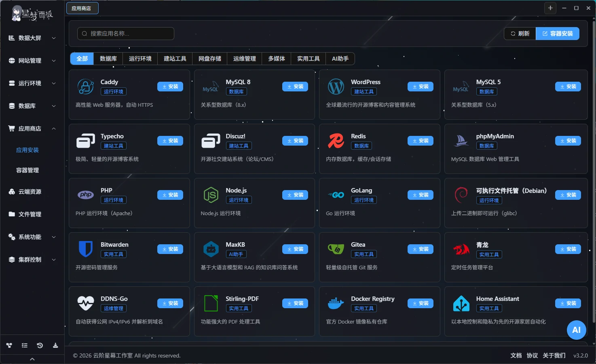Screen dimensions: 596x364
Task: Click the Typecho app icon
Action: click(x=86, y=141)
